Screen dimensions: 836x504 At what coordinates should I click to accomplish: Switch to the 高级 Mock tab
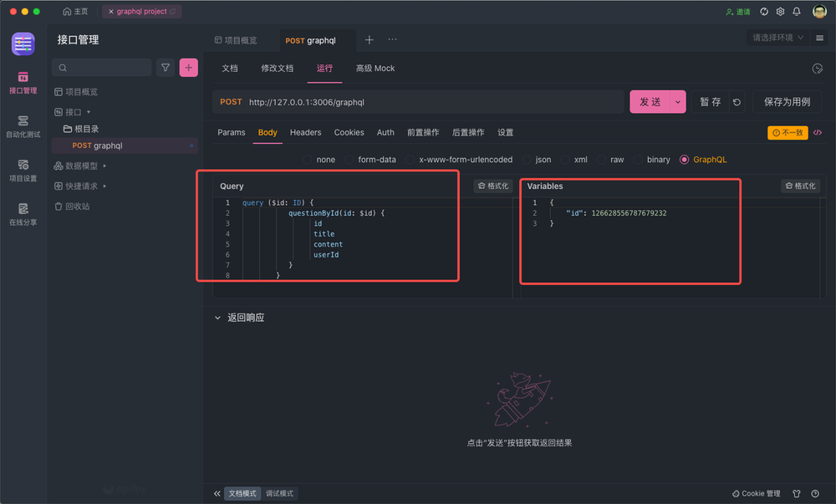coord(375,69)
